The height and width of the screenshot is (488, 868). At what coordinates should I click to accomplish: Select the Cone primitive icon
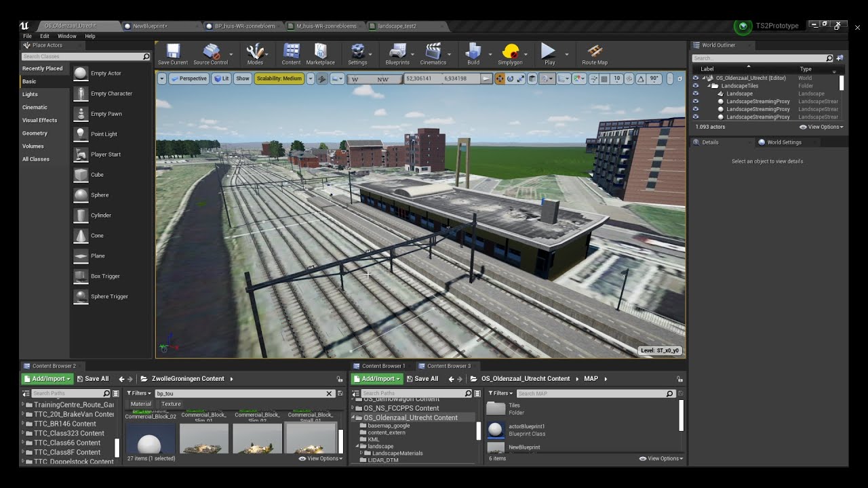tap(81, 236)
